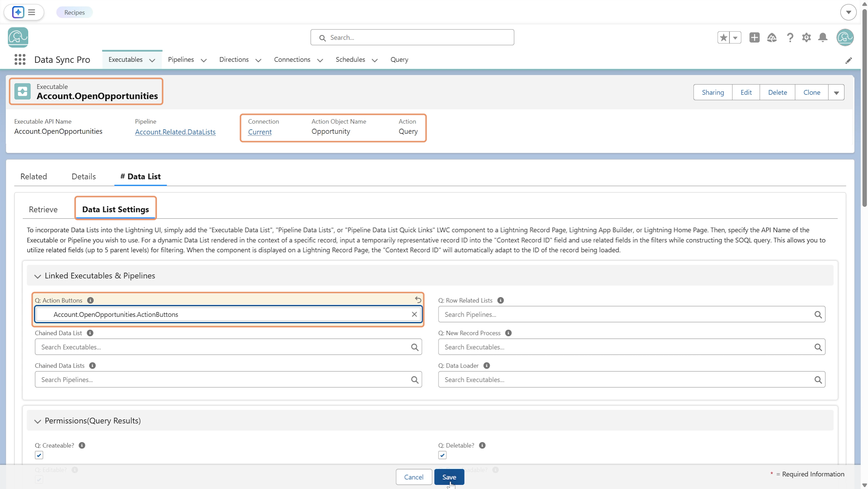Open the notifications bell
The image size is (868, 489).
[x=823, y=37]
